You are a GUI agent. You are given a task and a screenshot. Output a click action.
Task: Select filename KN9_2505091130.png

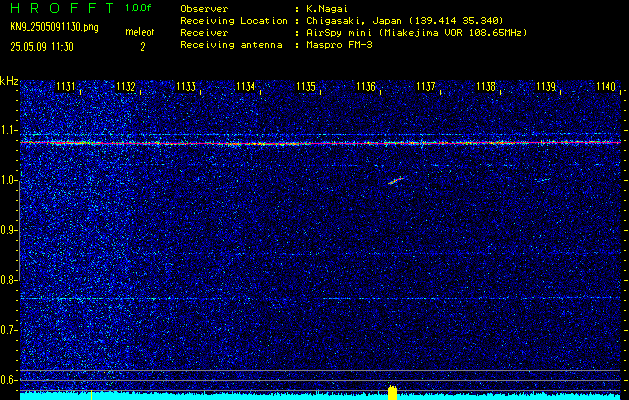click(x=54, y=27)
